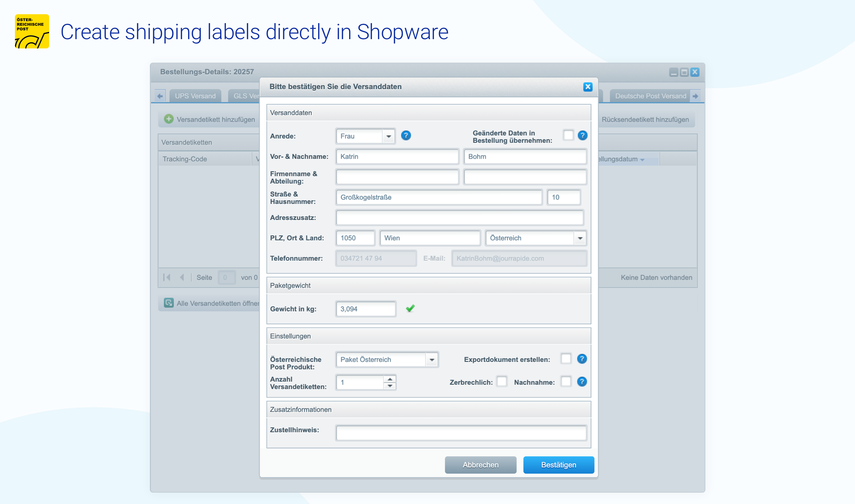Image resolution: width=855 pixels, height=504 pixels.
Task: Switch to Deutsche Post Versand tab
Action: [651, 96]
